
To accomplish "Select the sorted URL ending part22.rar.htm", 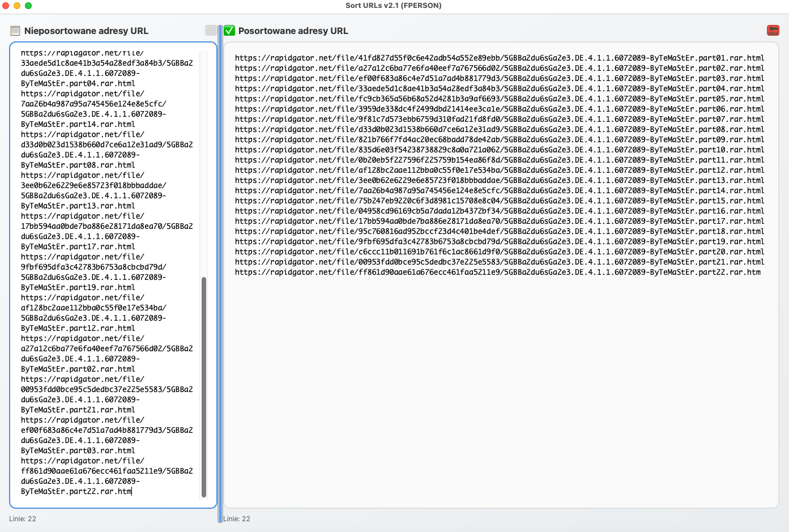I will (498, 272).
